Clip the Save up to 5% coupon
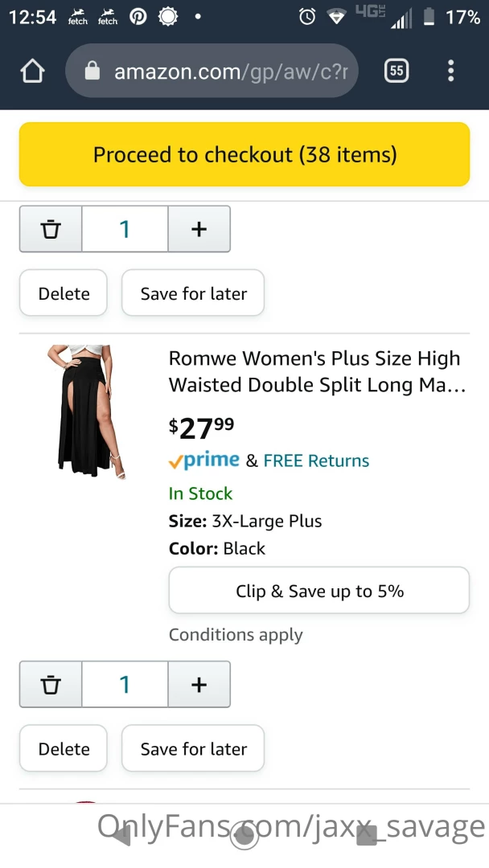This screenshot has width=489, height=868. point(318,591)
